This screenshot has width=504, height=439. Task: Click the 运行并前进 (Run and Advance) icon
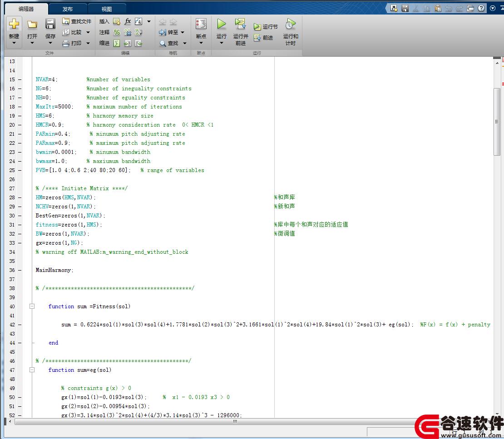pyautogui.click(x=241, y=24)
